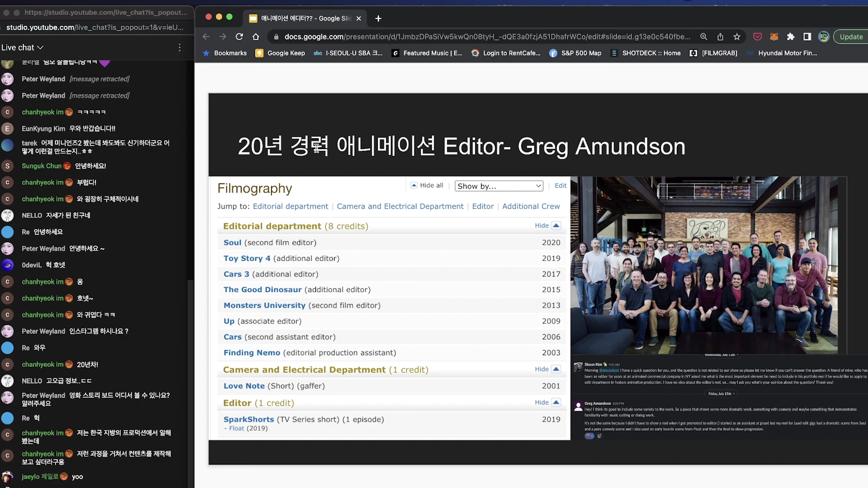868x488 pixels.
Task: Open the browser profile avatar
Action: [824, 37]
